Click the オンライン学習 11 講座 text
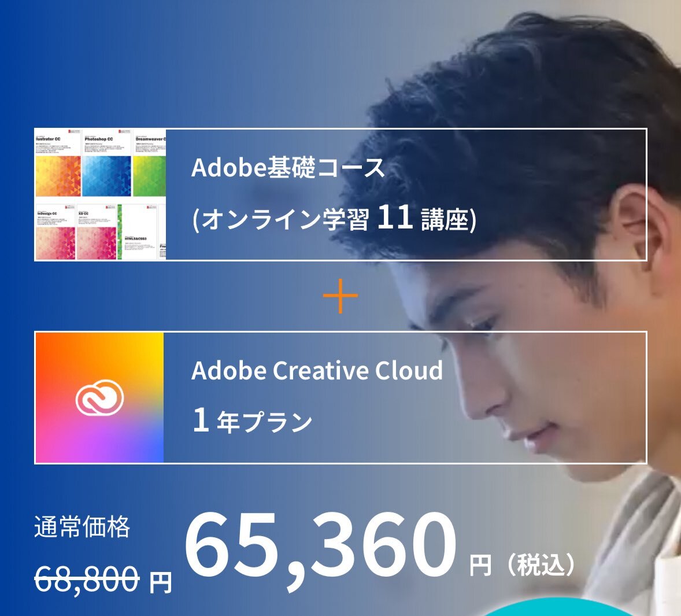The height and width of the screenshot is (616, 681). click(x=334, y=218)
